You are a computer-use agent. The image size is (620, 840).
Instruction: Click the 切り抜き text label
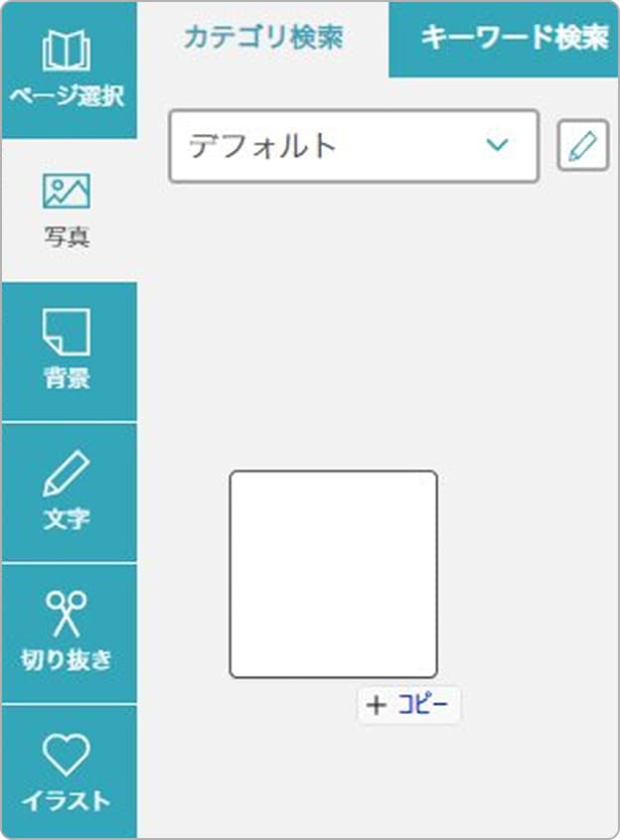[67, 660]
